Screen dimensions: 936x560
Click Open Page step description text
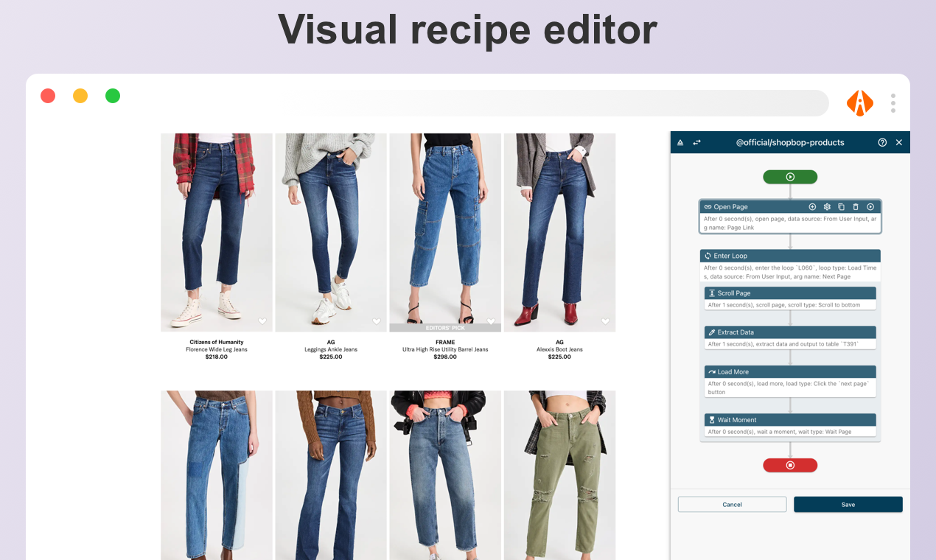coord(790,223)
